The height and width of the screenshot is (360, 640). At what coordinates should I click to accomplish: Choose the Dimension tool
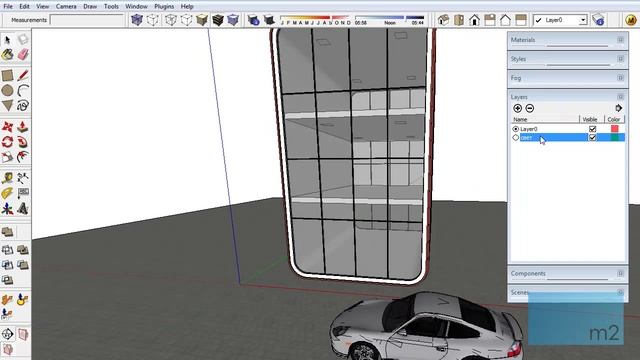coord(23,178)
